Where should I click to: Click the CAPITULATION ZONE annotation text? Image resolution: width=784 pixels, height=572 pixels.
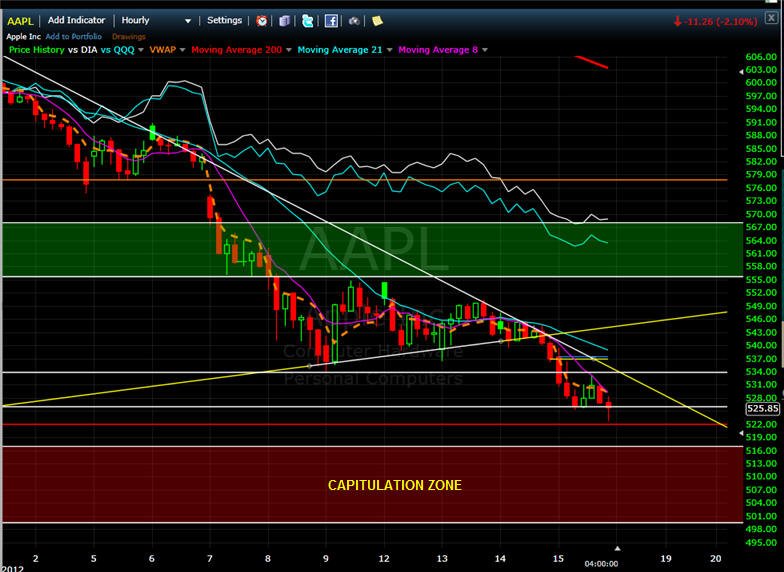(394, 485)
